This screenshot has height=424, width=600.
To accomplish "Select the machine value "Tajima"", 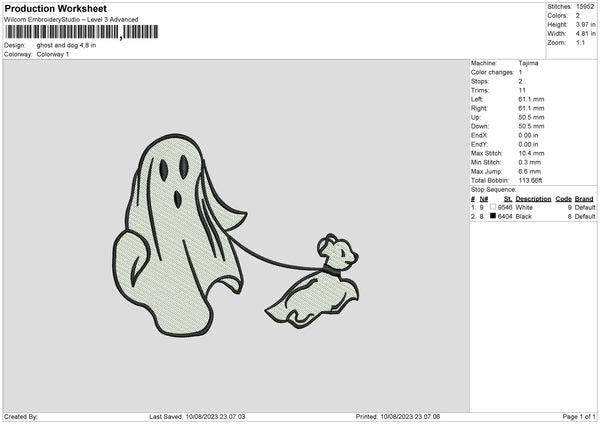I will (x=528, y=63).
